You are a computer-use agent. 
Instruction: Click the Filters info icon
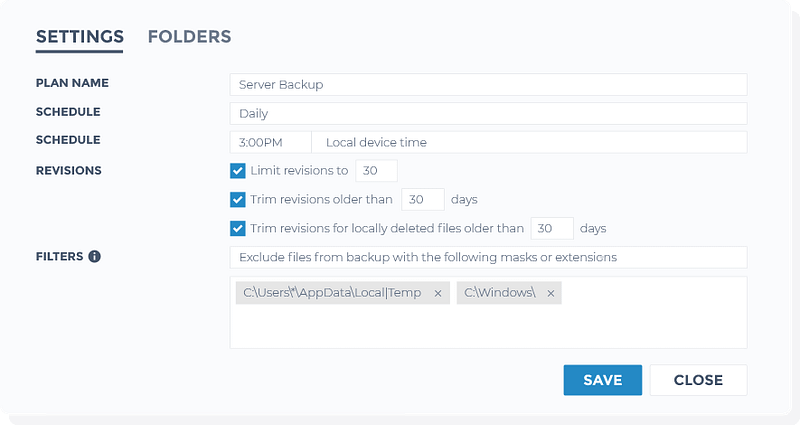(x=95, y=256)
